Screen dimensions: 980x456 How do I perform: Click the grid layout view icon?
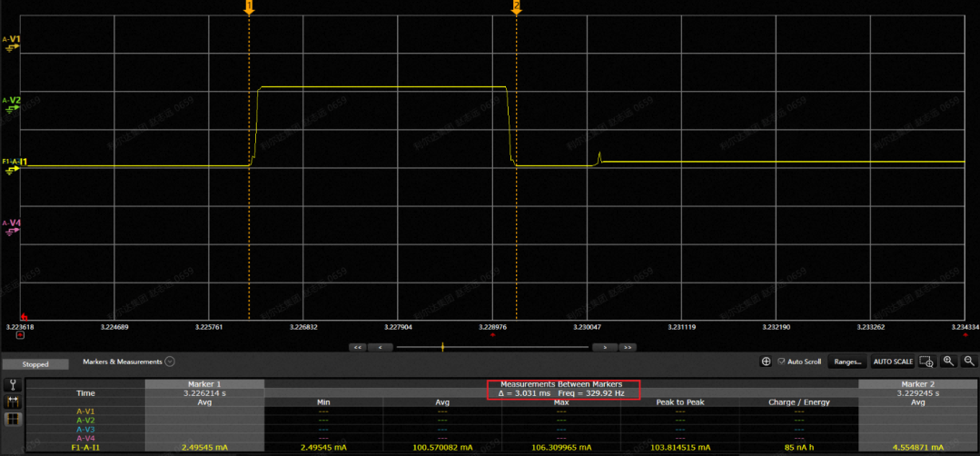pyautogui.click(x=14, y=420)
